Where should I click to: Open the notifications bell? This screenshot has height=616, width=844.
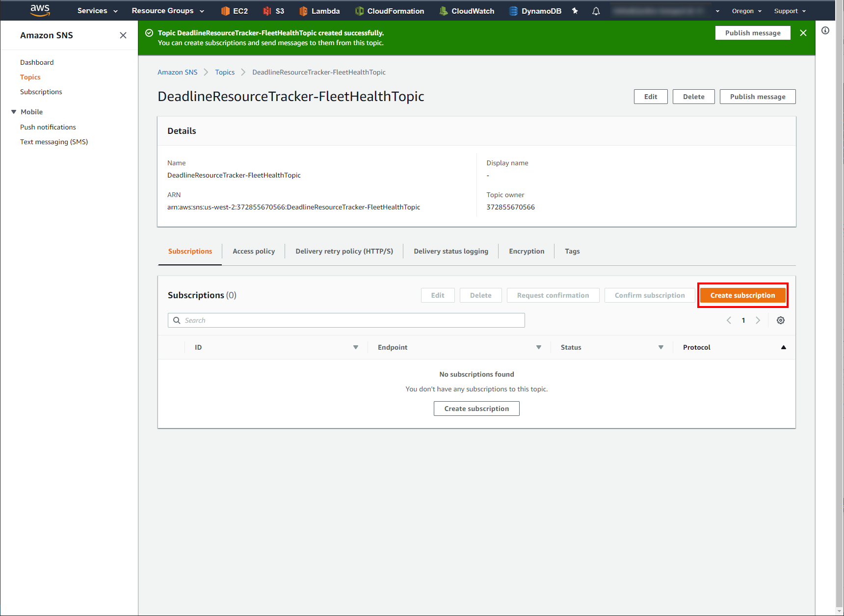coord(596,11)
